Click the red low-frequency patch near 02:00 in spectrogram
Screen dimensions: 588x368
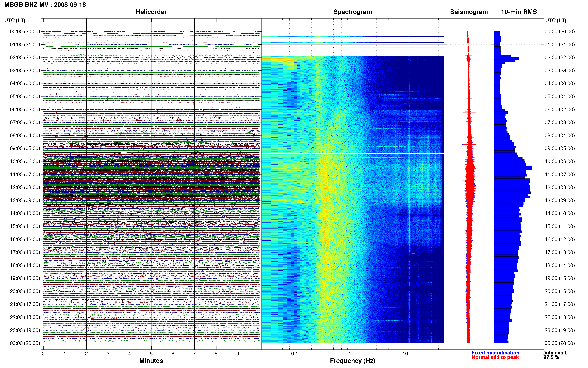pyautogui.click(x=284, y=60)
